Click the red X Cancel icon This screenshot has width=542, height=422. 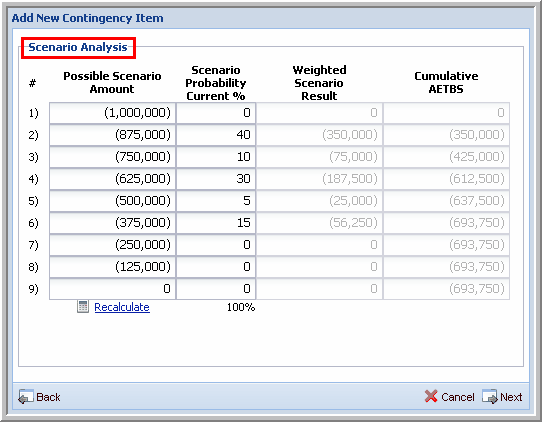click(x=431, y=396)
